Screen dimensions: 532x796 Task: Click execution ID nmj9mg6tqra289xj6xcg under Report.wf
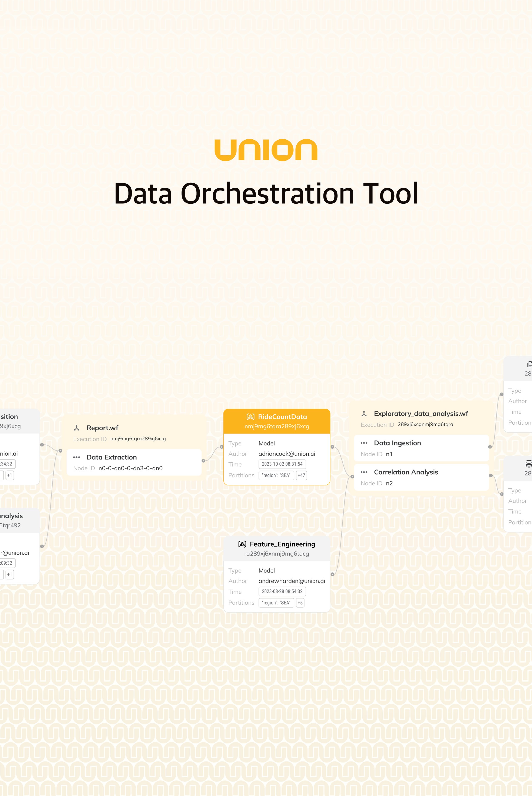pos(138,439)
